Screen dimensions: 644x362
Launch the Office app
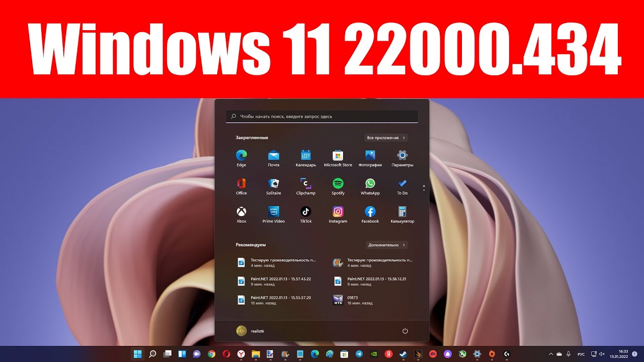point(242,186)
